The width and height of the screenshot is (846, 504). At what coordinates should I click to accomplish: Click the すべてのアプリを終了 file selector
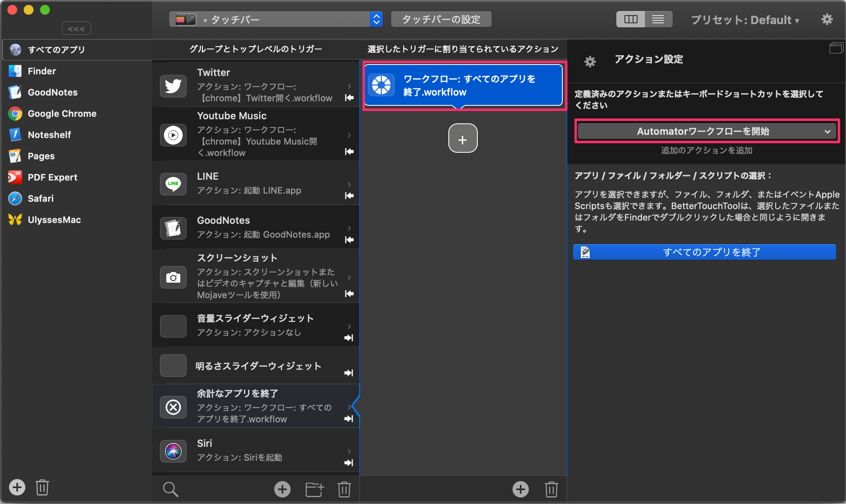[x=705, y=252]
